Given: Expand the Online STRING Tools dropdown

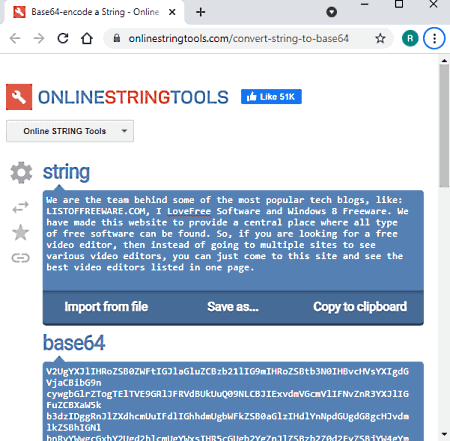Looking at the screenshot, I should pos(70,131).
